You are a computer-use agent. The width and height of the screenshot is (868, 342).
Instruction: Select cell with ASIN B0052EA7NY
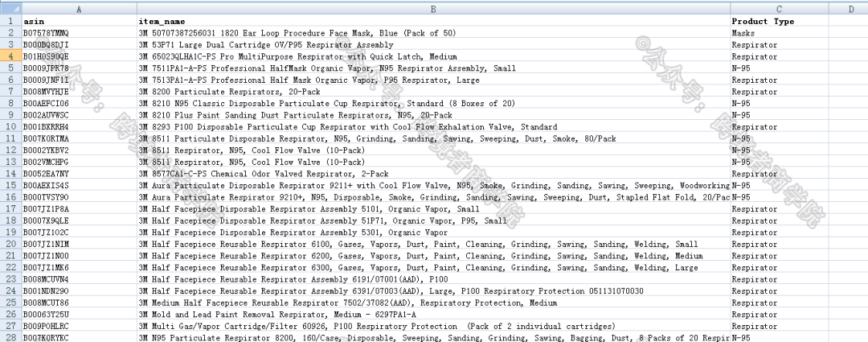tap(80, 174)
